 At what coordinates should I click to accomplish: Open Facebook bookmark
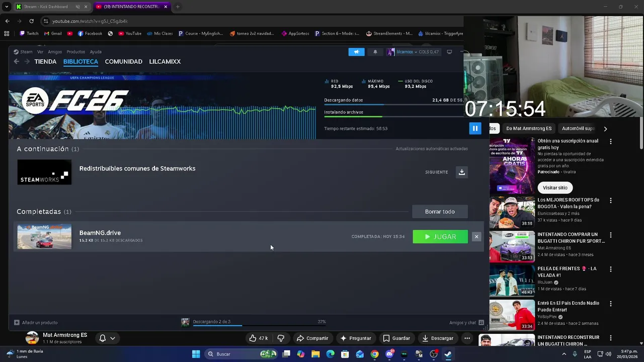point(90,34)
